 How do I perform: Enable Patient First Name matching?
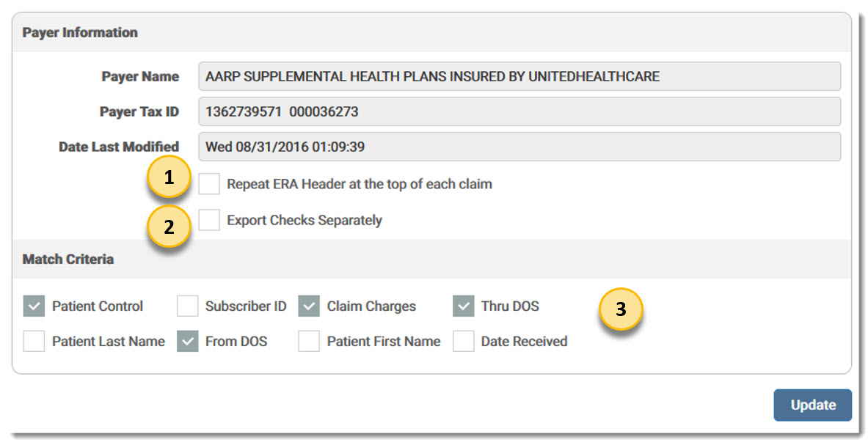[308, 341]
